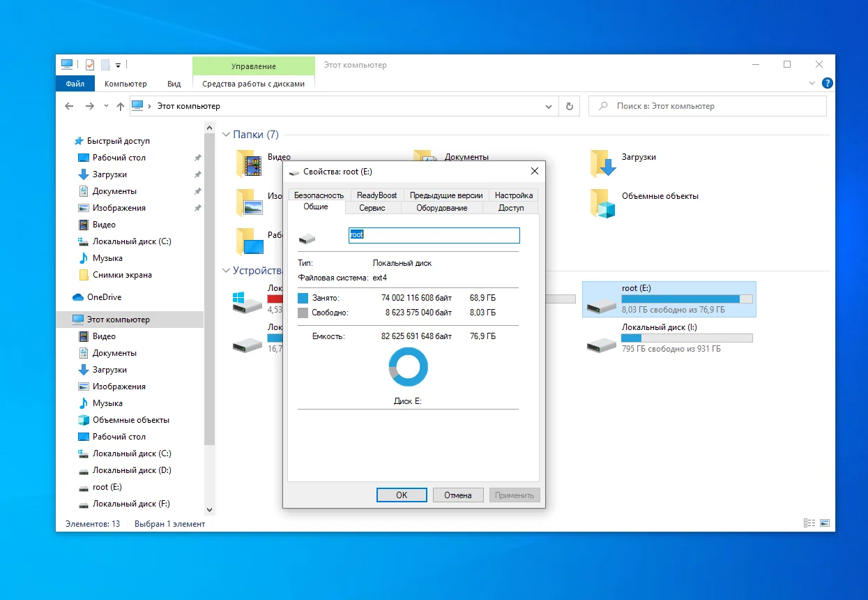Confirm with the OK button
The image size is (868, 600).
402,495
